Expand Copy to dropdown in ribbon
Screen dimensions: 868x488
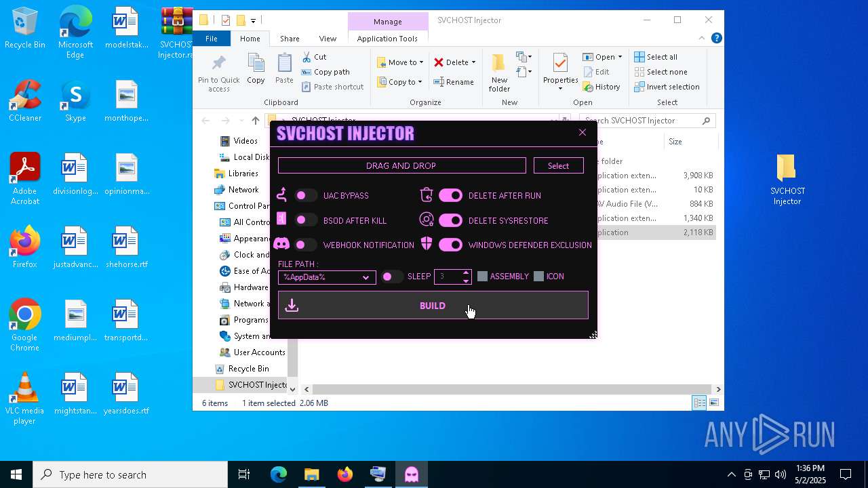(x=420, y=82)
